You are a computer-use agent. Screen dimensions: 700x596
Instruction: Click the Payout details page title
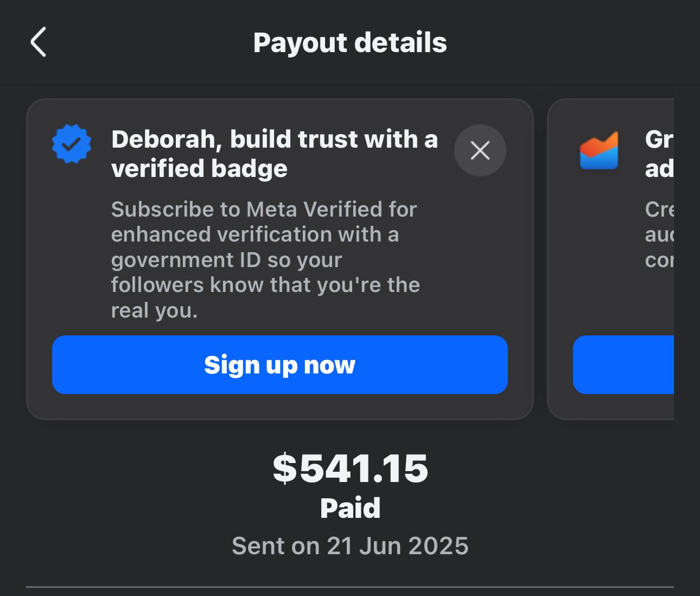click(x=350, y=43)
